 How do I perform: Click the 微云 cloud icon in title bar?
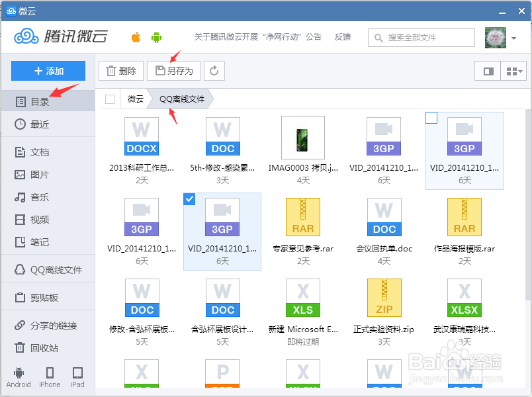(11, 11)
